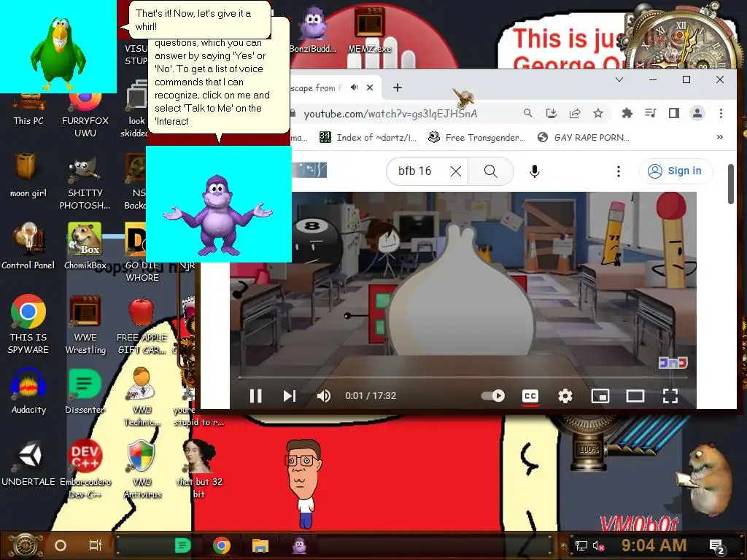Open VMO Antivirus desktop icon
This screenshot has height=560, width=747.
[x=142, y=470]
